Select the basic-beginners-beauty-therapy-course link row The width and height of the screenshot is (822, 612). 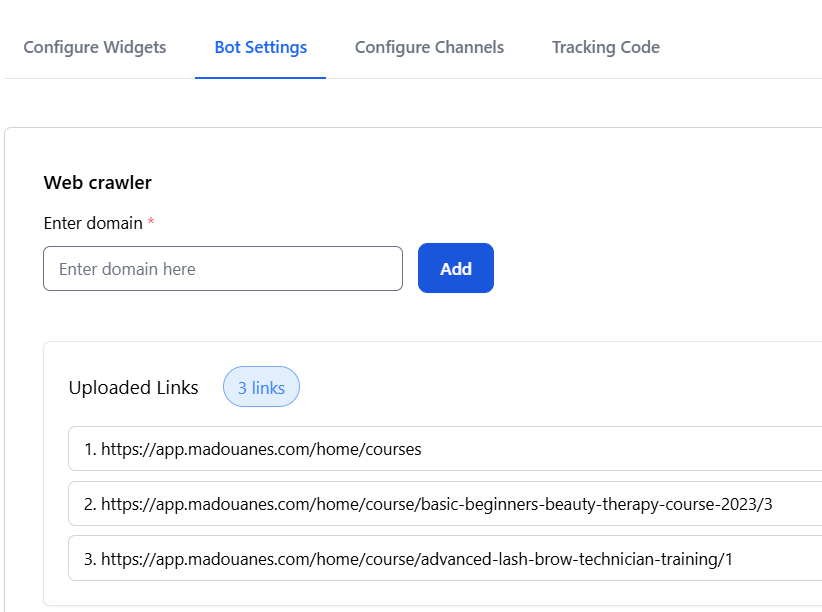click(x=445, y=503)
